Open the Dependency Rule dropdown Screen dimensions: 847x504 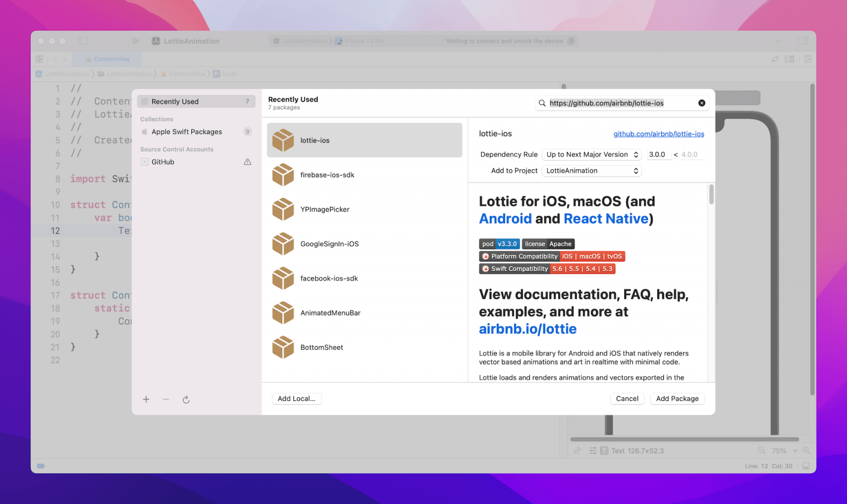point(592,154)
